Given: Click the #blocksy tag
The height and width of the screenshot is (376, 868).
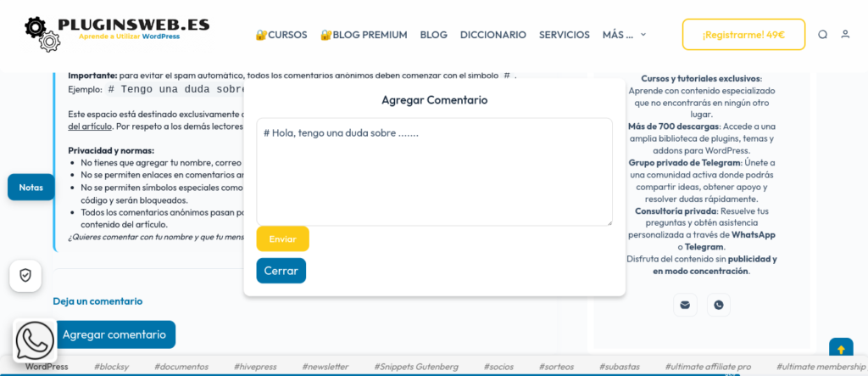Looking at the screenshot, I should point(111,367).
